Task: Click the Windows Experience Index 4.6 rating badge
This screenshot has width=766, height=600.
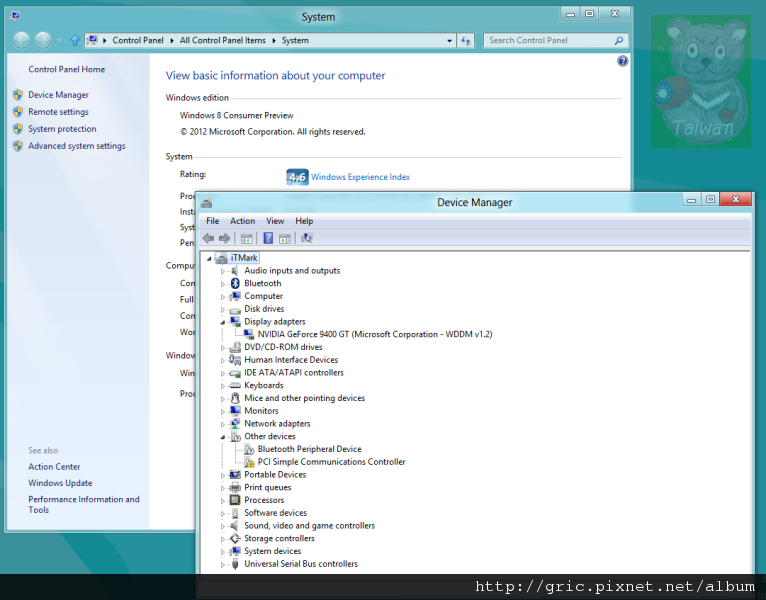Action: point(297,177)
